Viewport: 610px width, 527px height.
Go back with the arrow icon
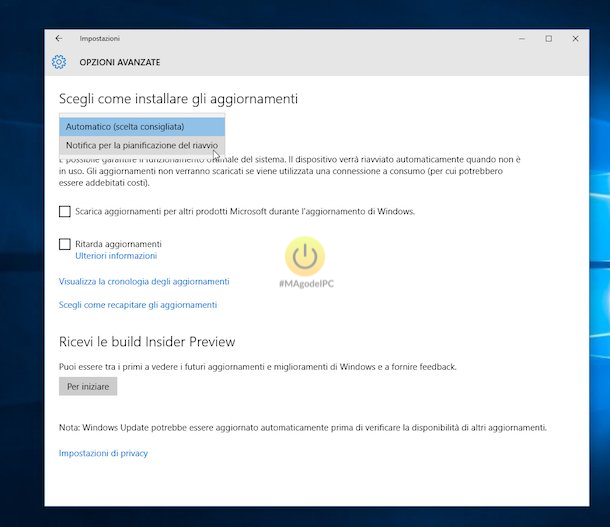[x=59, y=38]
